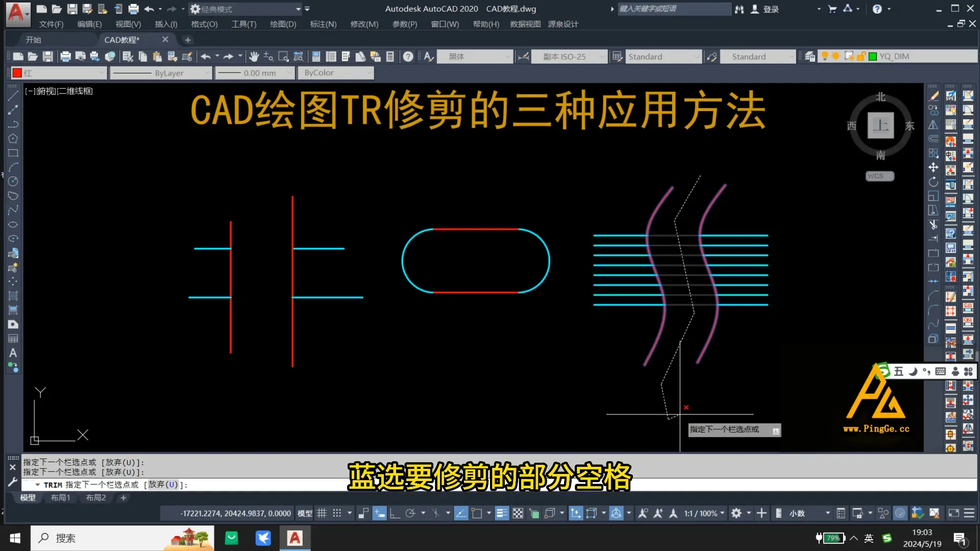The height and width of the screenshot is (551, 980).
Task: Select the Move tool in the modify toolbar
Action: [x=933, y=167]
